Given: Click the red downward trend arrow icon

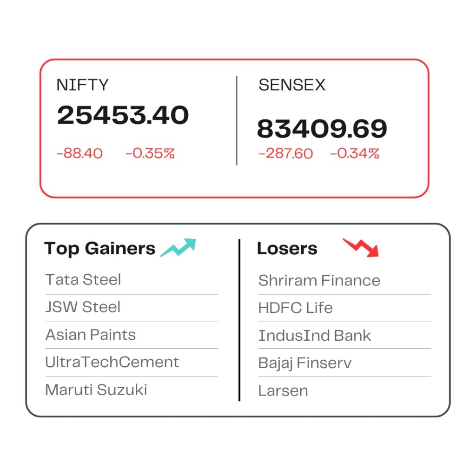Looking at the screenshot, I should tap(361, 248).
